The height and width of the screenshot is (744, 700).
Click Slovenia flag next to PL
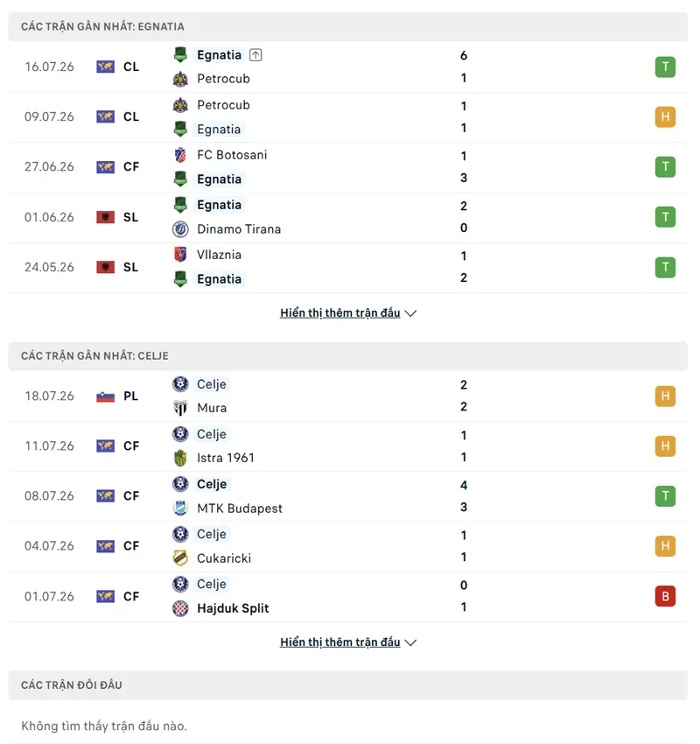[x=105, y=397]
